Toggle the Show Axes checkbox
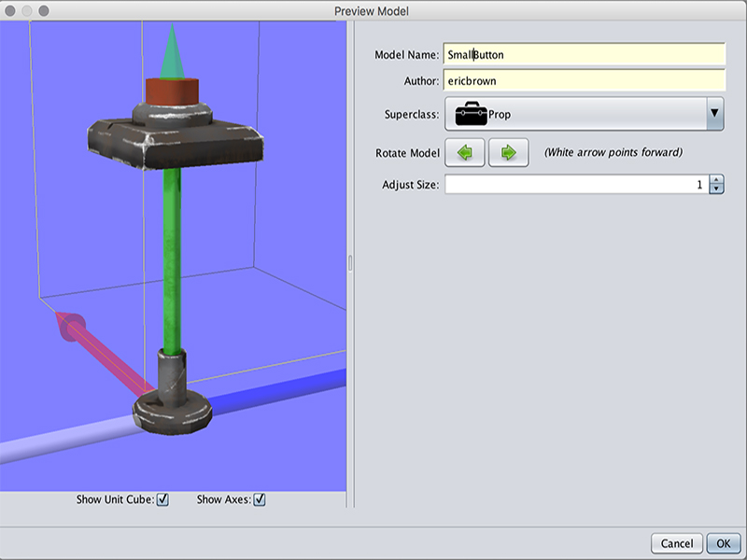Screen dimensions: 747x560 260,499
